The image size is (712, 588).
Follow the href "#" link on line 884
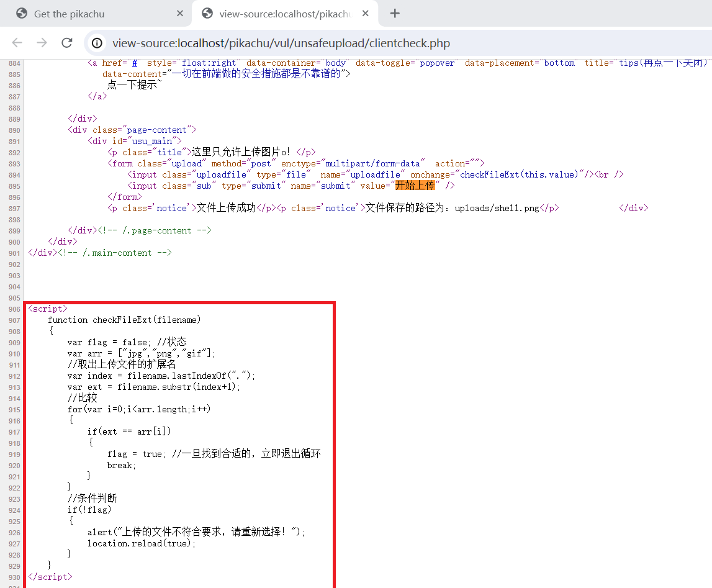pos(135,63)
